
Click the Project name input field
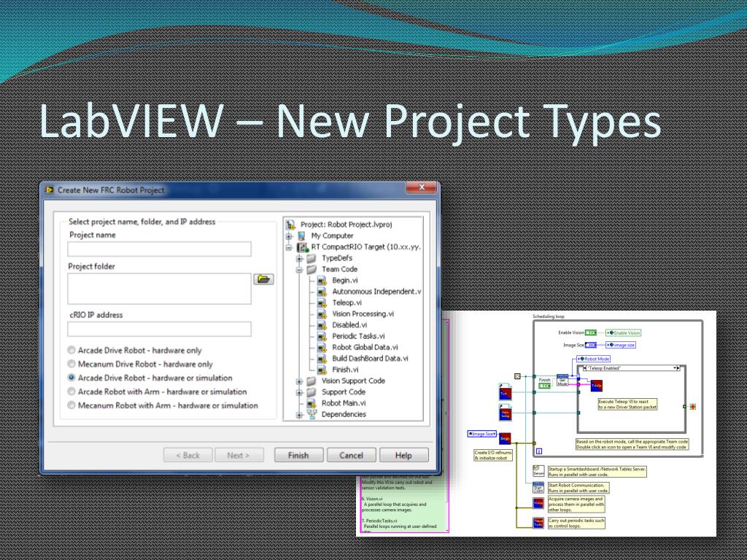(x=159, y=249)
